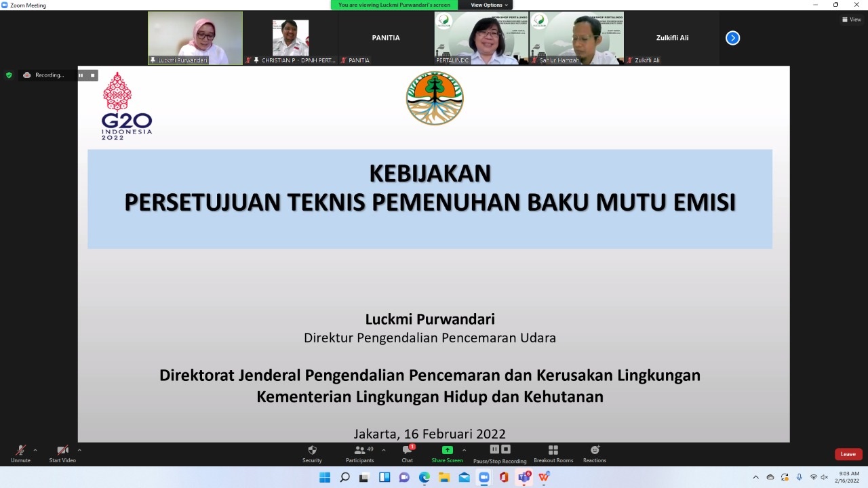Show next participants with blue arrow
This screenshot has width=868, height=488.
pyautogui.click(x=732, y=38)
